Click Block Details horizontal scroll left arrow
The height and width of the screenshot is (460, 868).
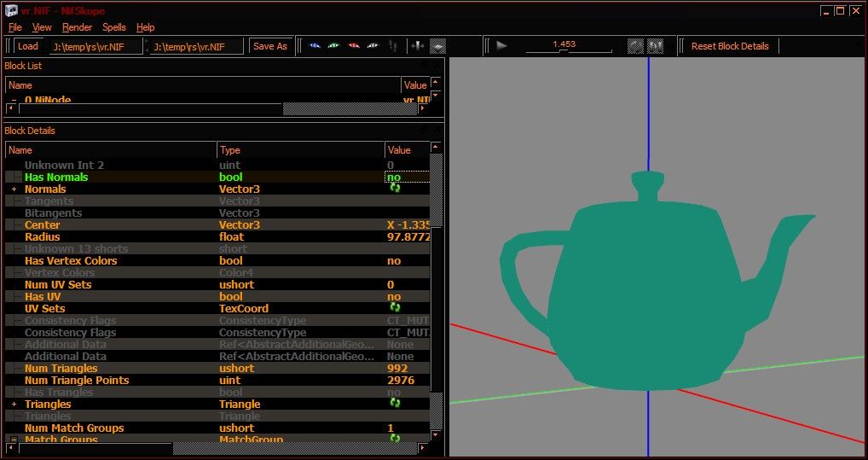point(12,448)
